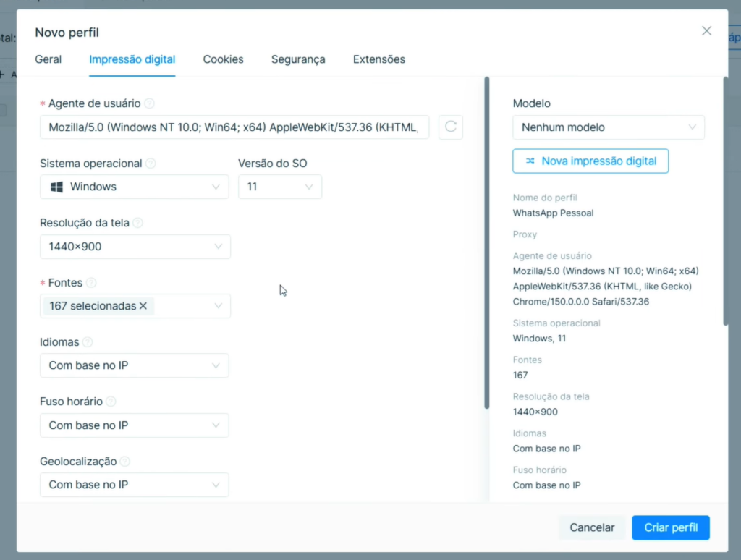Screen dimensions: 741x560
Task: Remove the 167 selecionadas fonts tag
Action: (143, 306)
